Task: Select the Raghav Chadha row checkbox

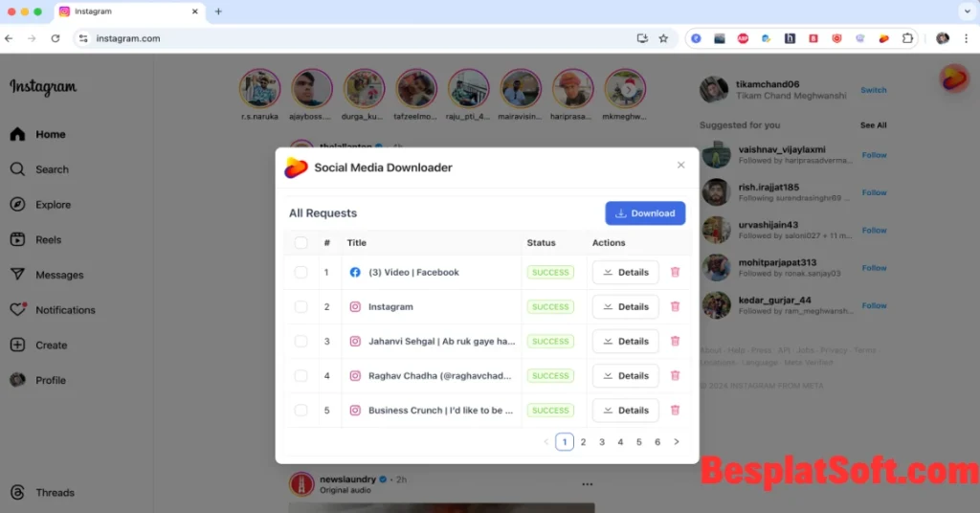Action: (301, 375)
